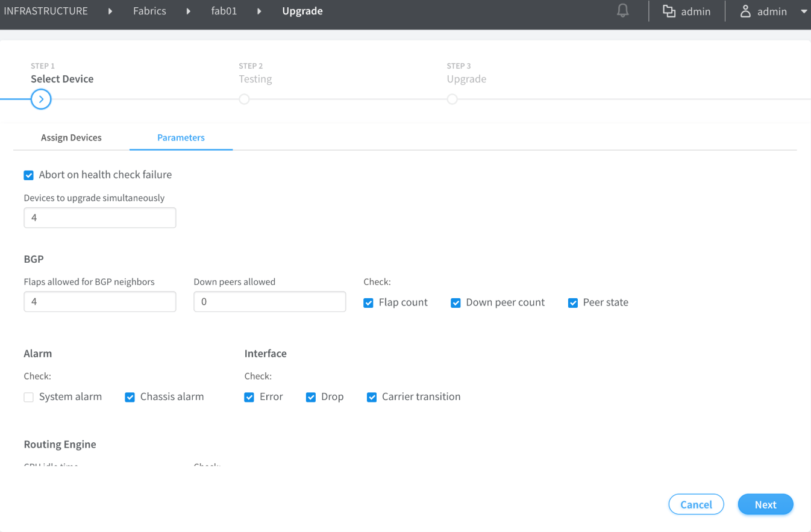Viewport: 811px width, 532px height.
Task: Click the user profile icon
Action: coord(745,11)
